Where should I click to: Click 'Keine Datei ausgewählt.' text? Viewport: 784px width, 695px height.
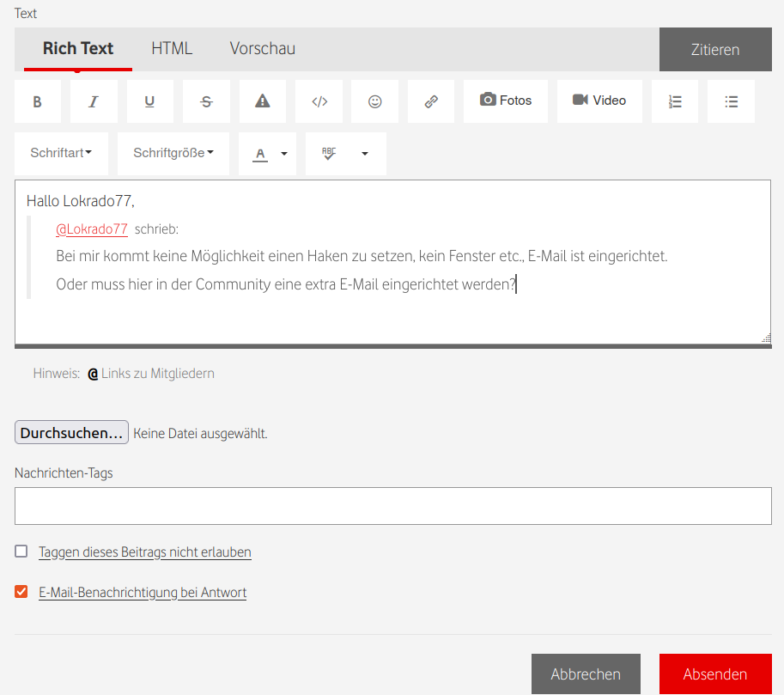tap(200, 434)
